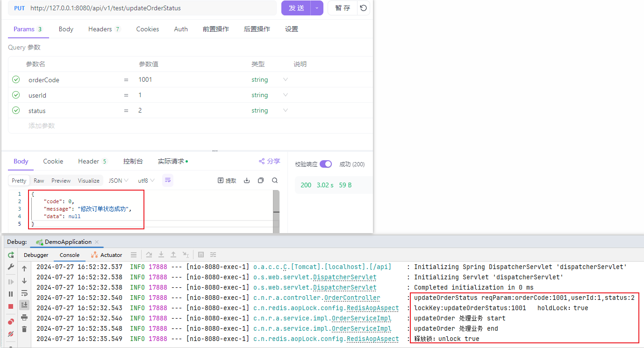Open evaluate expression calculator icon

click(201, 255)
